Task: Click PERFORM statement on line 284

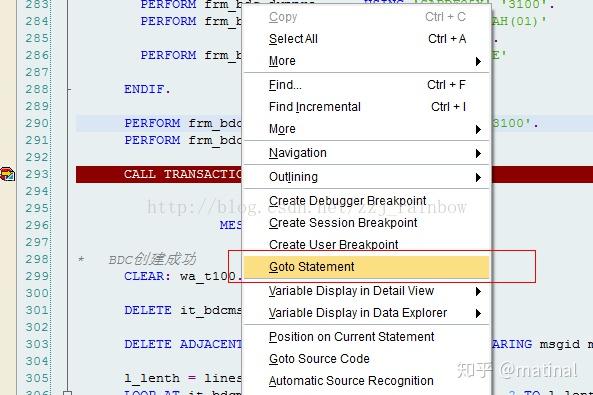Action: coord(191,21)
